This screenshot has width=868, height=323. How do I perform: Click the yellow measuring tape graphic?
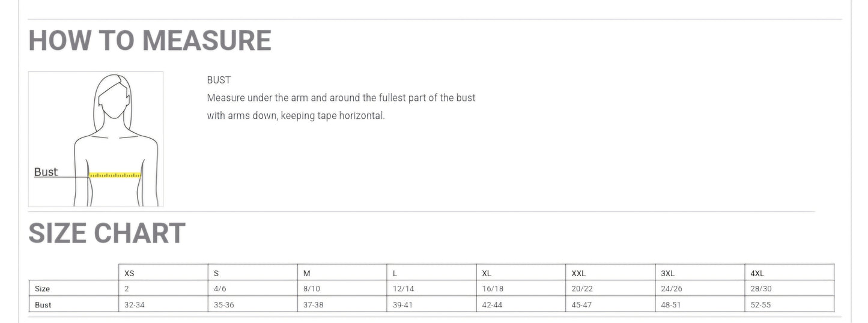[x=114, y=175]
